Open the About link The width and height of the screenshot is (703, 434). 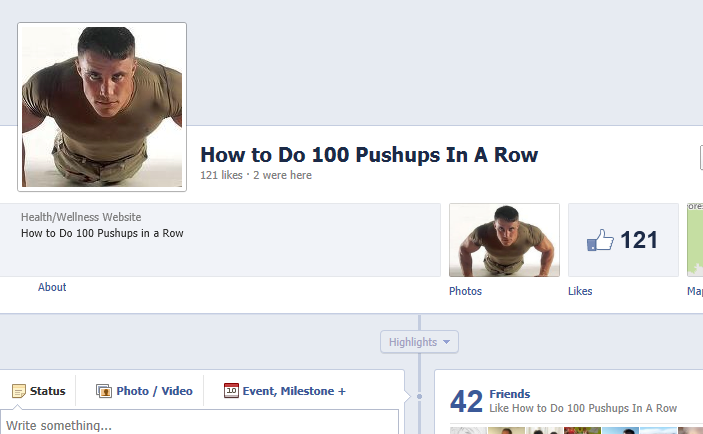pos(52,287)
